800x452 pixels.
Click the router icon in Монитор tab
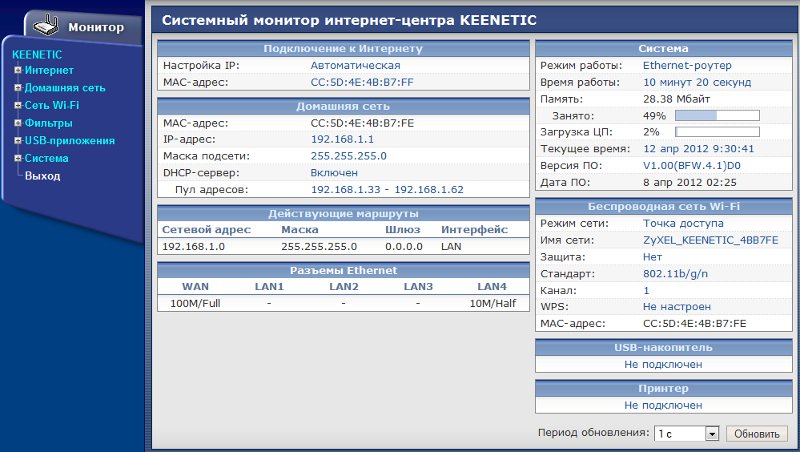pos(46,26)
